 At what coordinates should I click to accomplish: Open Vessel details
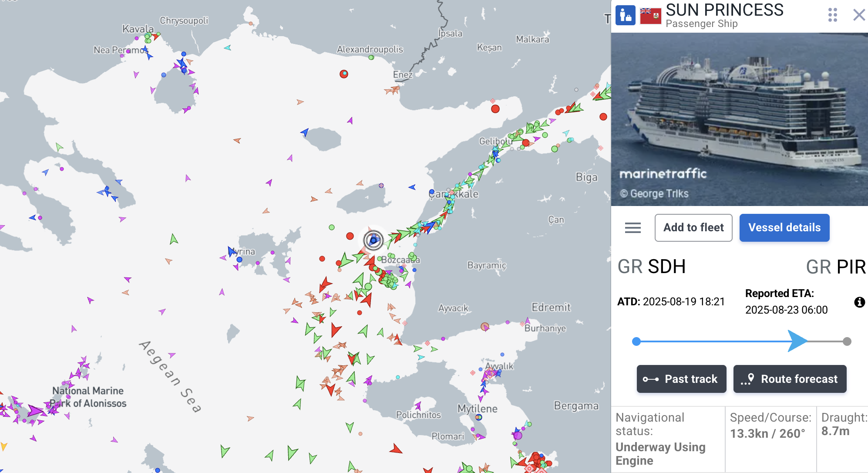point(784,228)
